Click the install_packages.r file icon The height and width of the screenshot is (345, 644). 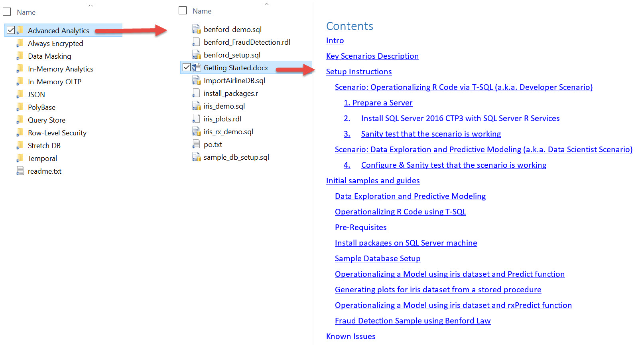[196, 93]
